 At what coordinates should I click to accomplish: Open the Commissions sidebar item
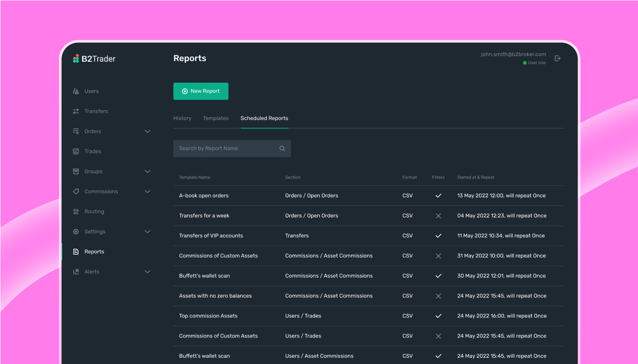[x=101, y=192]
